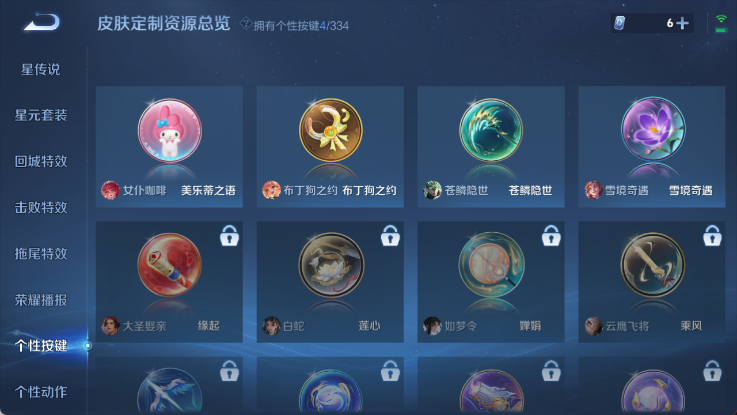Screen dimensions: 737x415
Task: Switch to 个性动作 tab
Action: coord(40,392)
